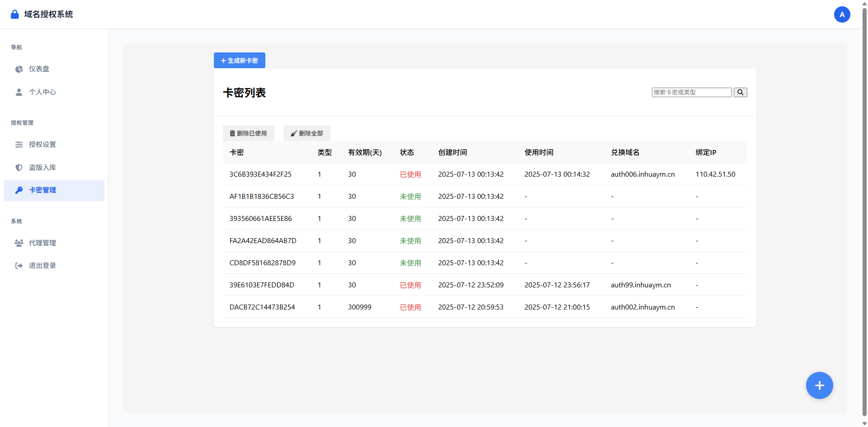The width and height of the screenshot is (868, 427).
Task: Click the search magnifier button
Action: [740, 92]
